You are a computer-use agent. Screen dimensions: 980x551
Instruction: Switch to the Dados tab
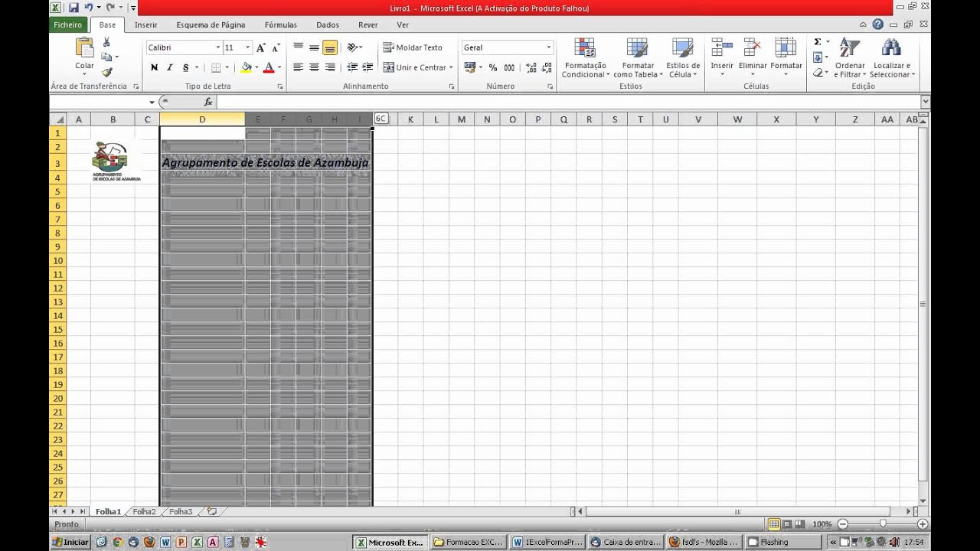328,24
